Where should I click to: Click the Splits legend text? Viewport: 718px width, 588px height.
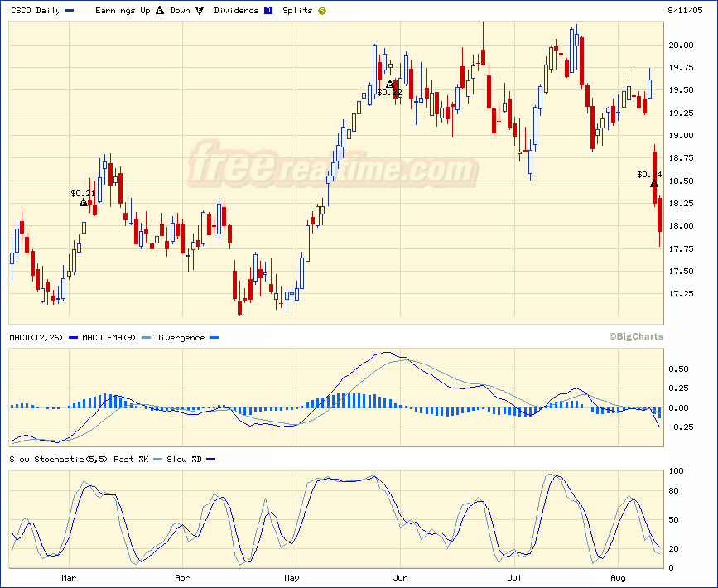297,11
